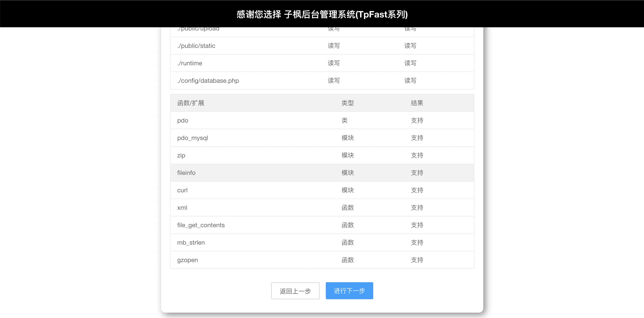Viewport: 644px width, 318px height.
Task: Click the page title header text
Action: coord(322,14)
